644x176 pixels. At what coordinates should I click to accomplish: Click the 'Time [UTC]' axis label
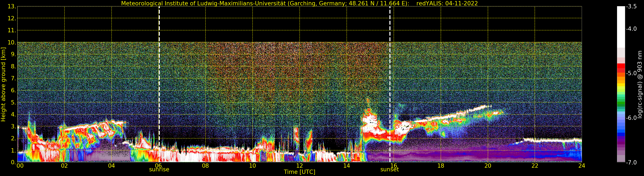click(299, 172)
